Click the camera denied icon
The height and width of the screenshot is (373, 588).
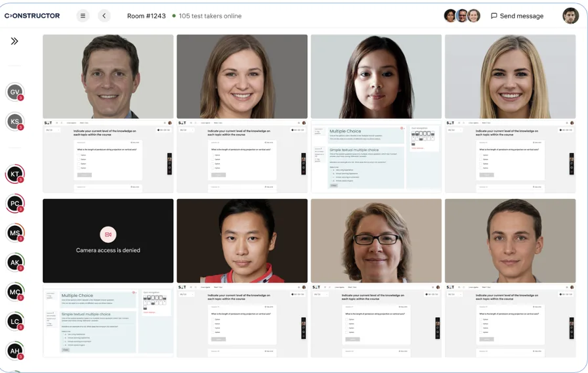pyautogui.click(x=108, y=234)
